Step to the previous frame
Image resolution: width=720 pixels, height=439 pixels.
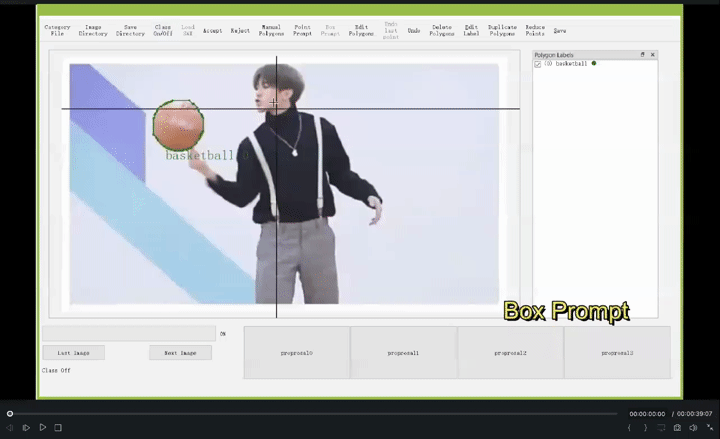10,428
